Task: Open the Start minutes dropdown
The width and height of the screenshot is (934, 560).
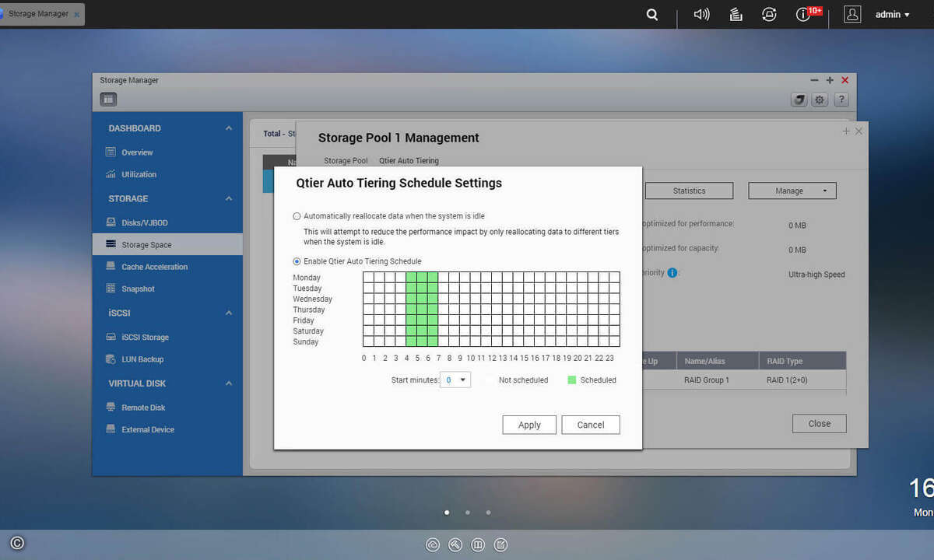Action: pos(455,380)
